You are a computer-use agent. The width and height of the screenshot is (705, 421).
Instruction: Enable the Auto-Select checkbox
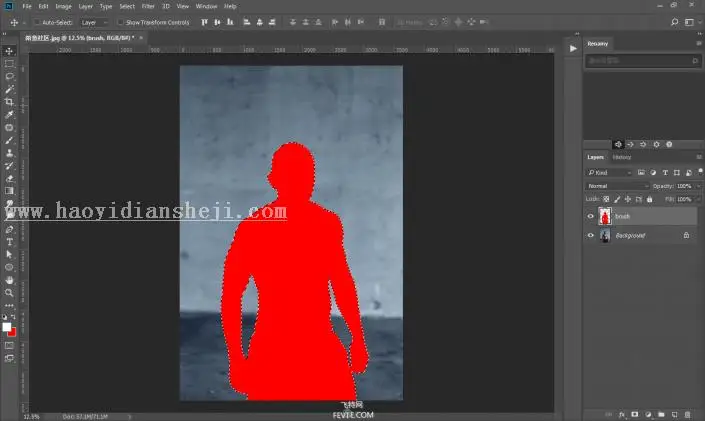(37, 22)
